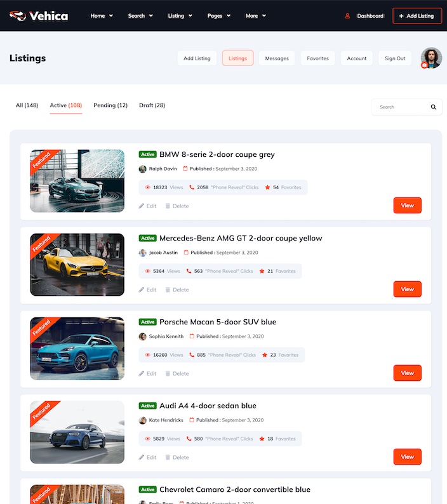This screenshot has height=504, width=447.
Task: Click the phone icon in Mercedes-Benz stats
Action: pyautogui.click(x=189, y=271)
